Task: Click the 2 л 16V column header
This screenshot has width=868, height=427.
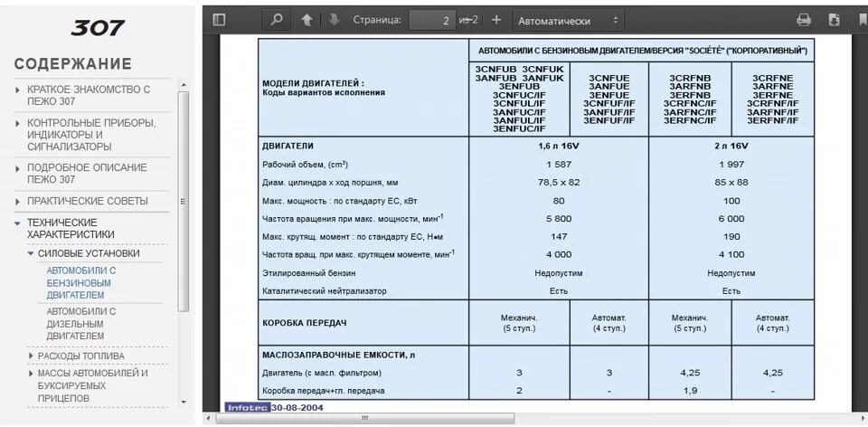Action: tap(731, 147)
